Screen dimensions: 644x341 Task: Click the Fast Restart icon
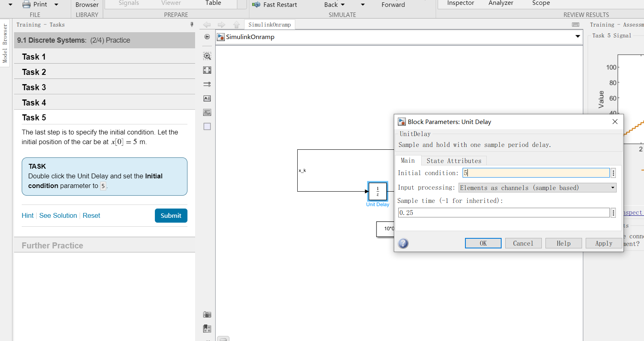(x=256, y=4)
